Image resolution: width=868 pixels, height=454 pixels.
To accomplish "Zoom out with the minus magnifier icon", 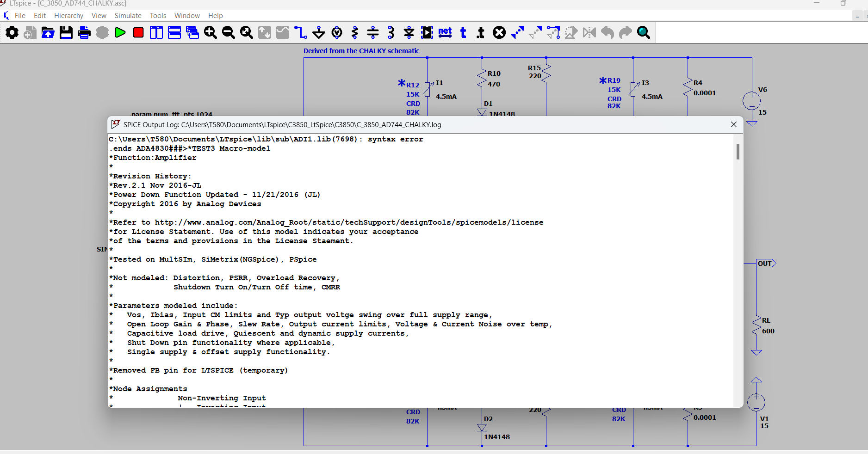I will (x=229, y=32).
